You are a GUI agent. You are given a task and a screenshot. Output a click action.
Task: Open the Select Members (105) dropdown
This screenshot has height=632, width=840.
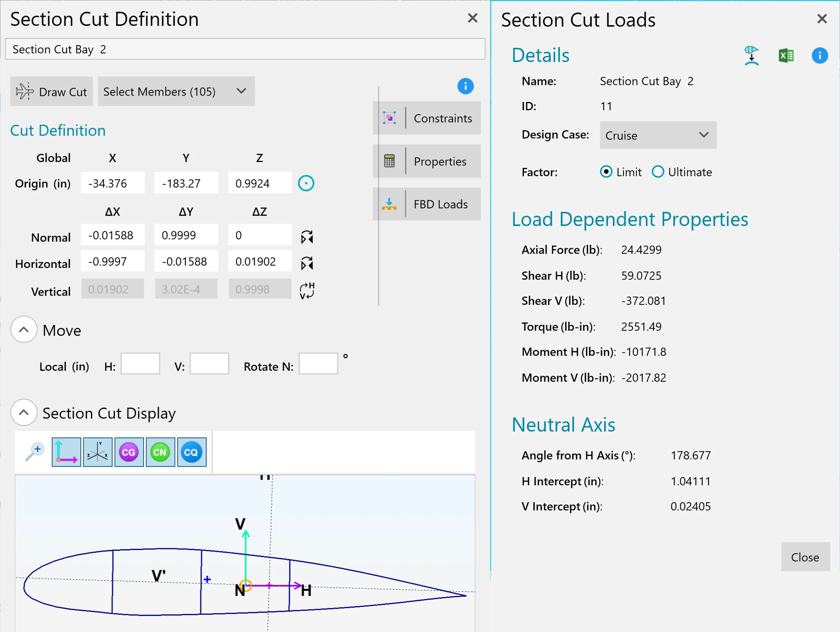pos(176,92)
